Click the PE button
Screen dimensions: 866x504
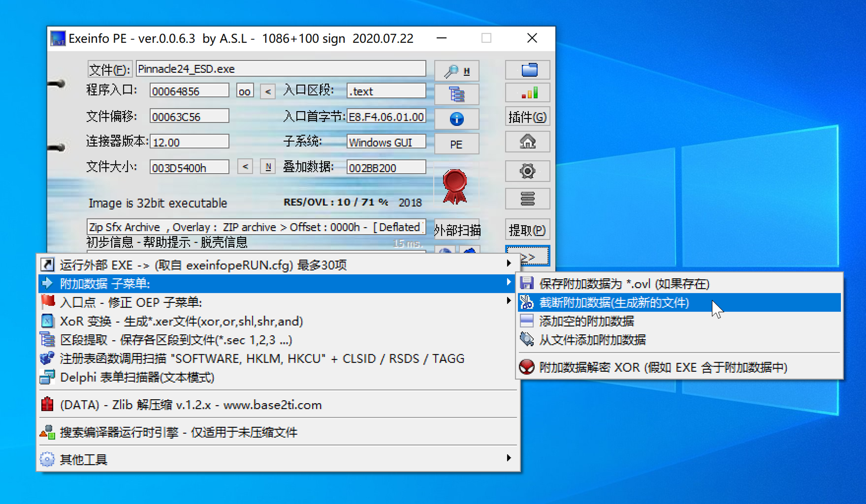pos(456,144)
